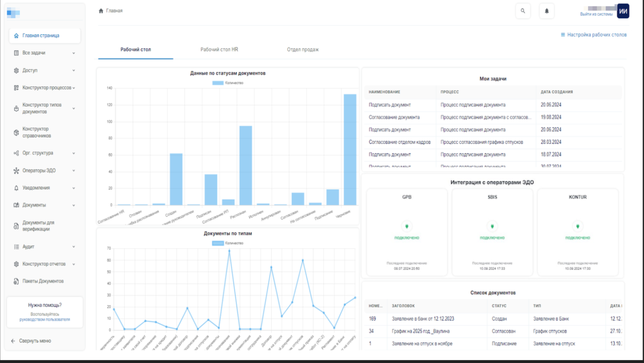Sort documents by СТАТУС column header
The height and width of the screenshot is (363, 644).
pos(499,306)
